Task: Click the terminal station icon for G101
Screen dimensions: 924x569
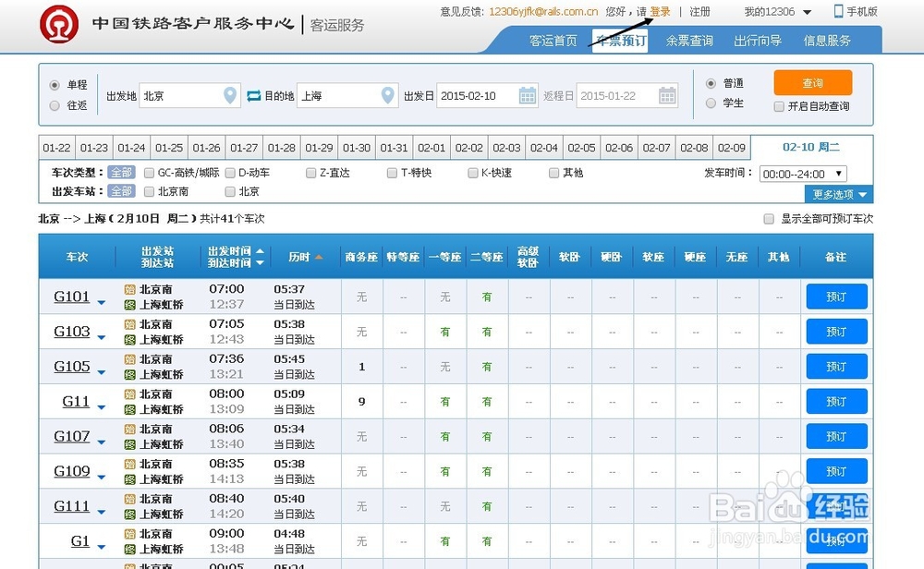Action: [129, 305]
